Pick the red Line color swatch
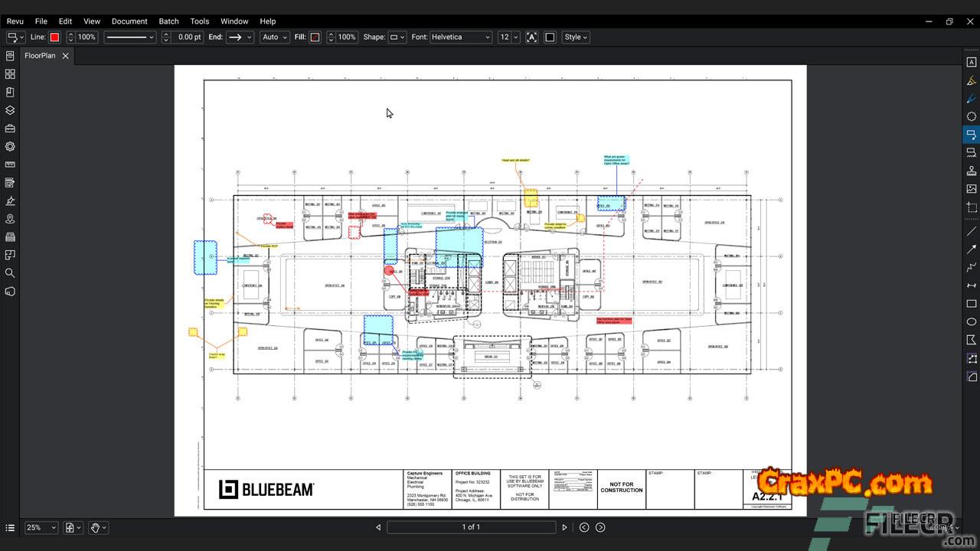 [x=55, y=37]
